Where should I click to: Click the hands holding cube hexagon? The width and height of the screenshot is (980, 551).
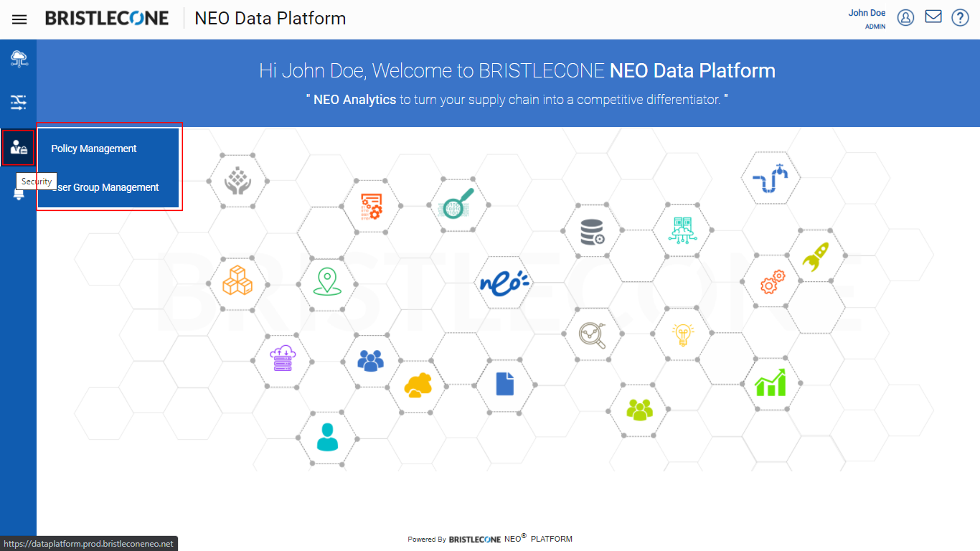(x=239, y=180)
